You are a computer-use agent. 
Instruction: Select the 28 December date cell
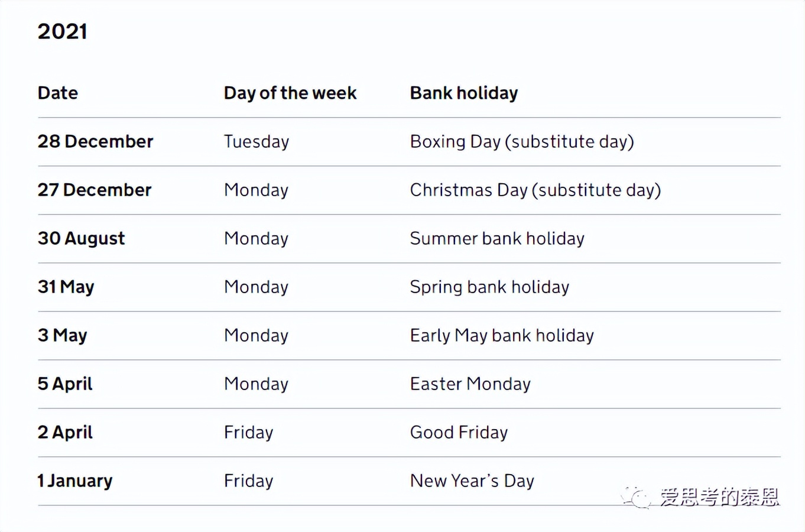tap(95, 141)
